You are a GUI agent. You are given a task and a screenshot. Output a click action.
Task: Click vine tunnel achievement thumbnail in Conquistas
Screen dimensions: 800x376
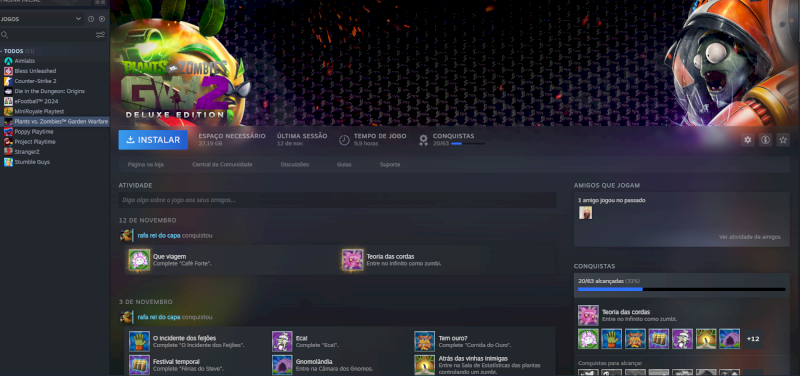(x=706, y=339)
